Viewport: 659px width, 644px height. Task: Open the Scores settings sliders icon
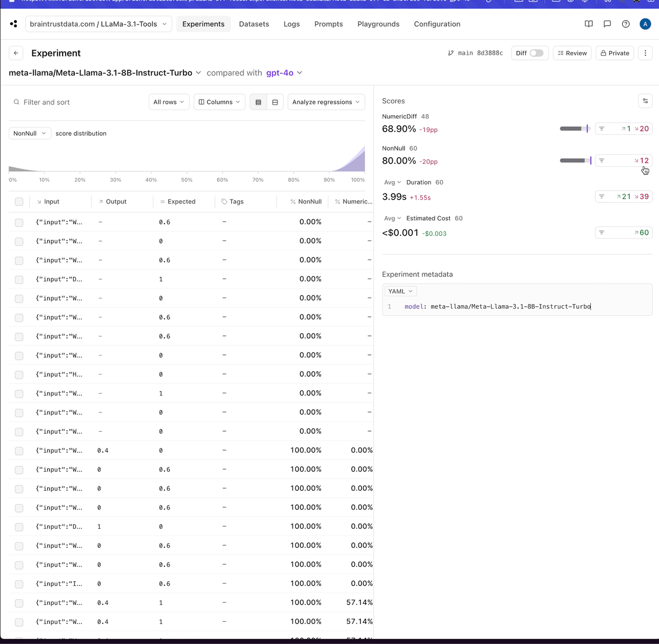point(645,101)
